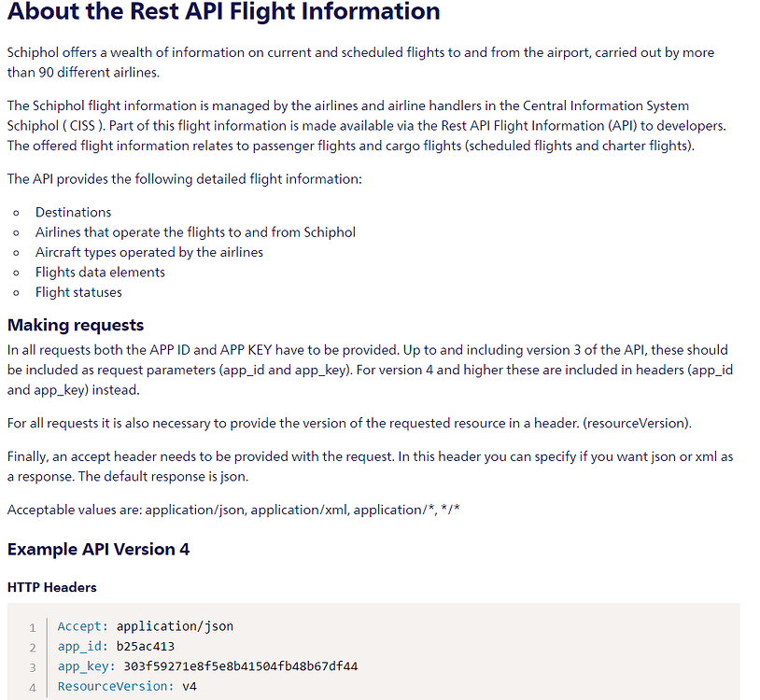Click the paragraph mentioning 90 different airlines
The height and width of the screenshot is (700, 760).
point(360,63)
